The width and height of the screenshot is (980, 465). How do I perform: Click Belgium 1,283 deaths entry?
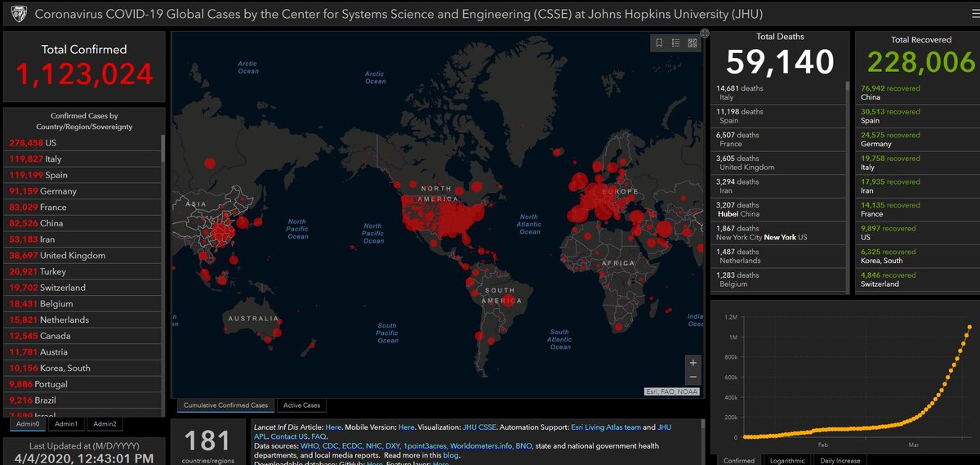coord(779,279)
